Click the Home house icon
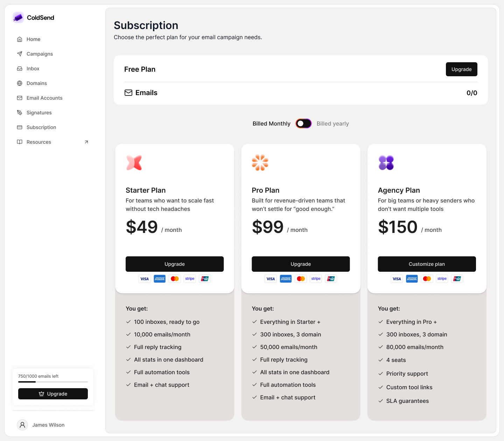Image resolution: width=504 pixels, height=441 pixels. tap(20, 39)
